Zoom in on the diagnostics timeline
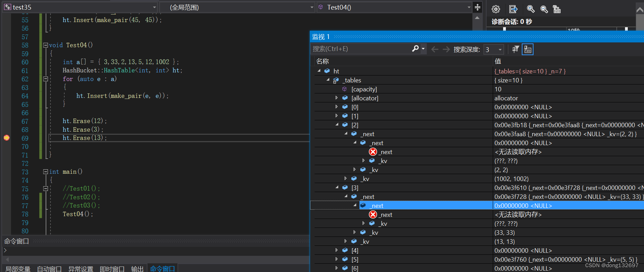Screen dimensions: 644x272 tap(531, 9)
